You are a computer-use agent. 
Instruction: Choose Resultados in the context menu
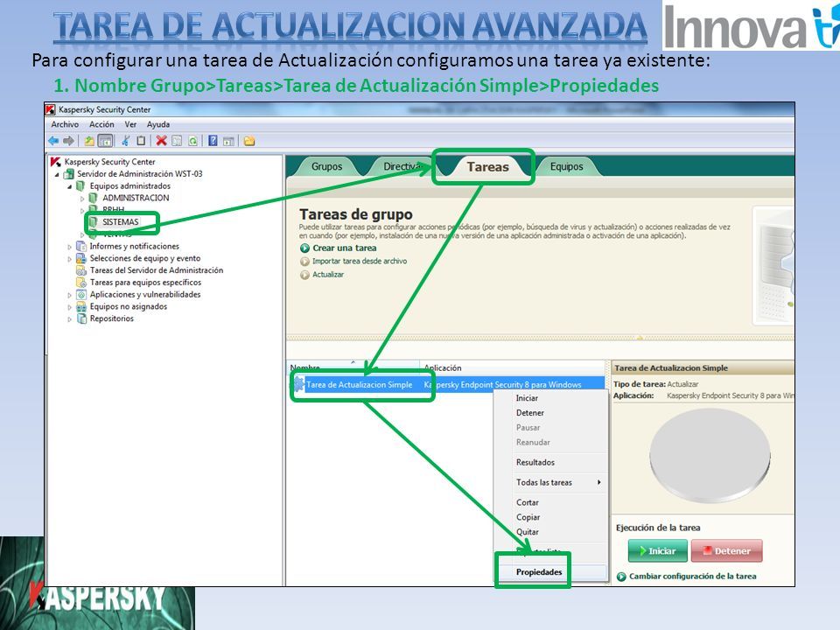click(535, 462)
